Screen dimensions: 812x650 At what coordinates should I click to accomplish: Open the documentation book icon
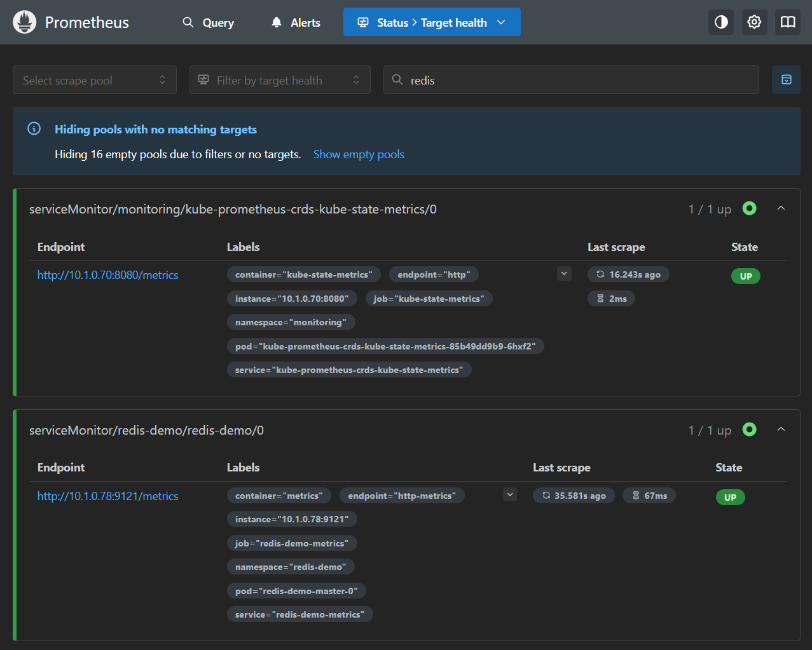point(788,22)
